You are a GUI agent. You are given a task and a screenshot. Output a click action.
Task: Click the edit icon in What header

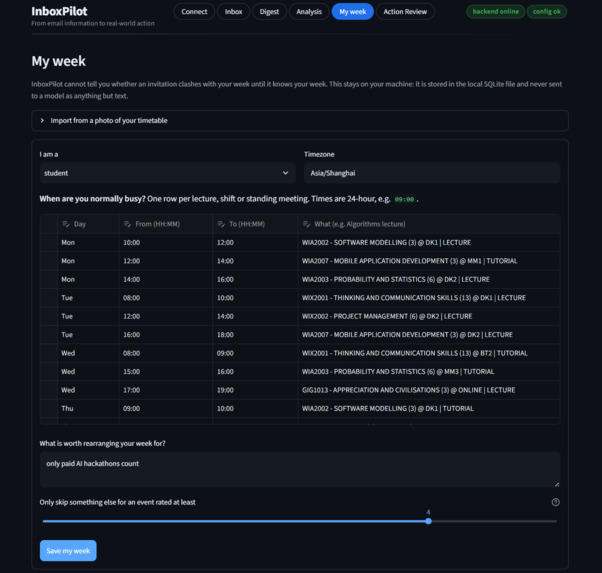click(306, 224)
